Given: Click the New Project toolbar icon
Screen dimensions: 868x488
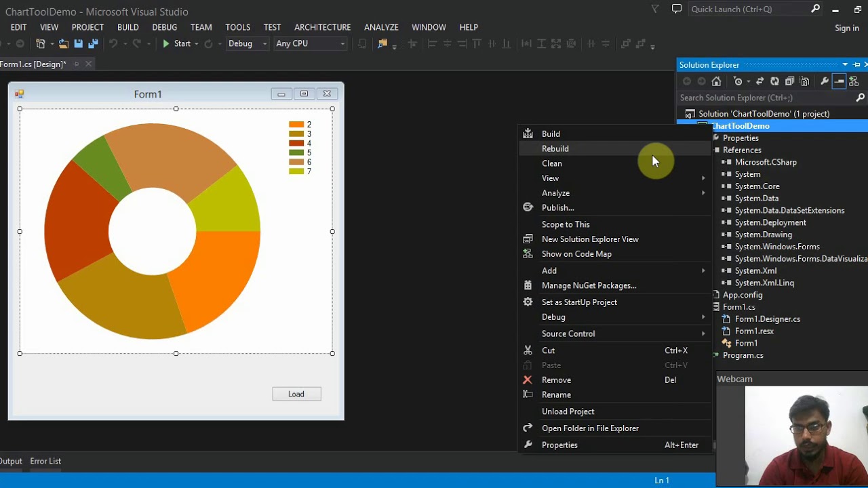Looking at the screenshot, I should [41, 43].
